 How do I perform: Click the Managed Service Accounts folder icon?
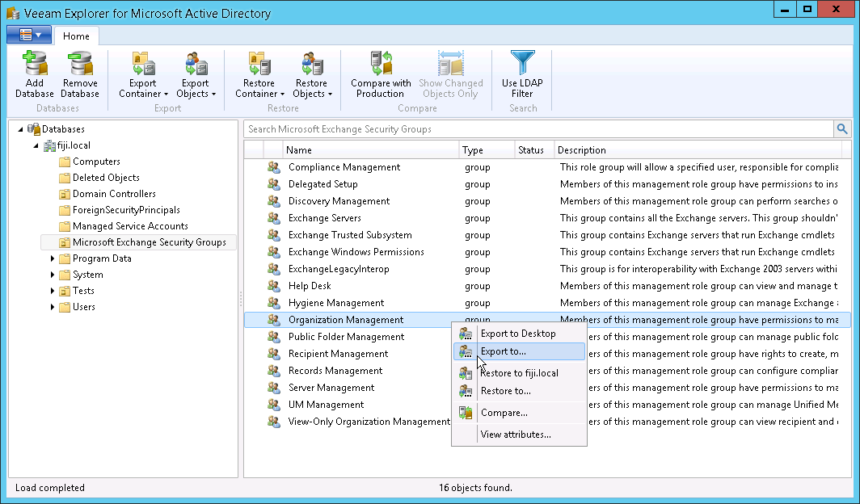65,226
